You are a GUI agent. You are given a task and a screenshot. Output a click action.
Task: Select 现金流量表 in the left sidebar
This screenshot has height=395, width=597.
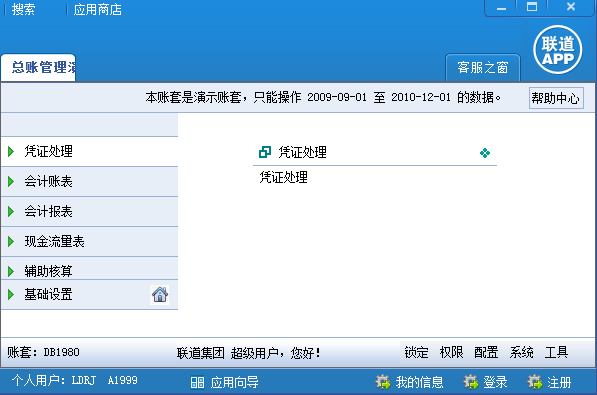[x=89, y=242]
